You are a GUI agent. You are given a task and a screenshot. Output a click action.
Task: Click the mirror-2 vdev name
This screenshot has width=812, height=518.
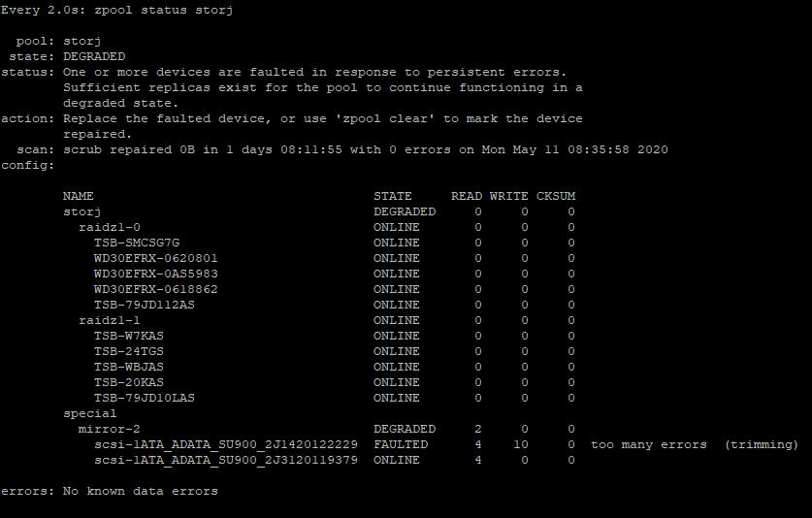point(109,429)
